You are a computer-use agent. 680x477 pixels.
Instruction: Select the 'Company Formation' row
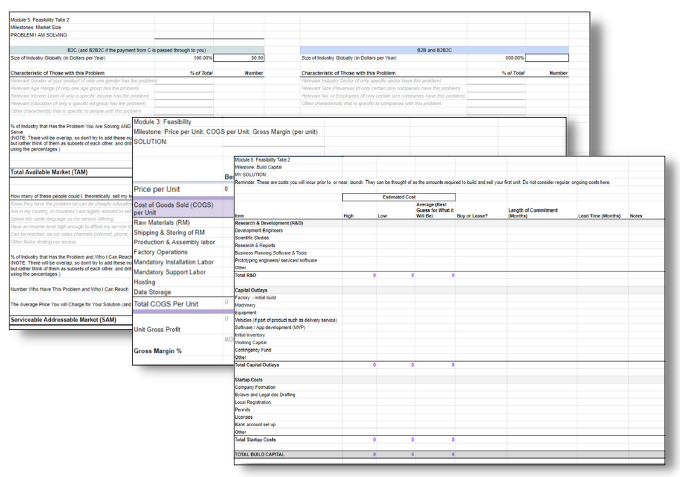click(255, 387)
